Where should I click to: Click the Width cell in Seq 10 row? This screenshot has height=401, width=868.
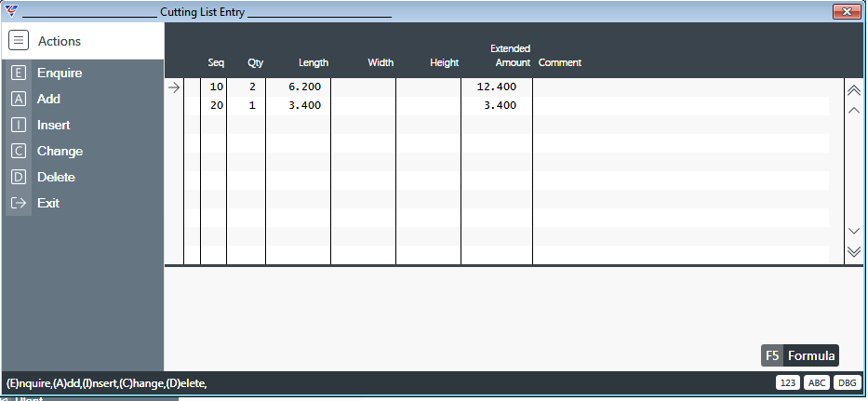(x=363, y=87)
